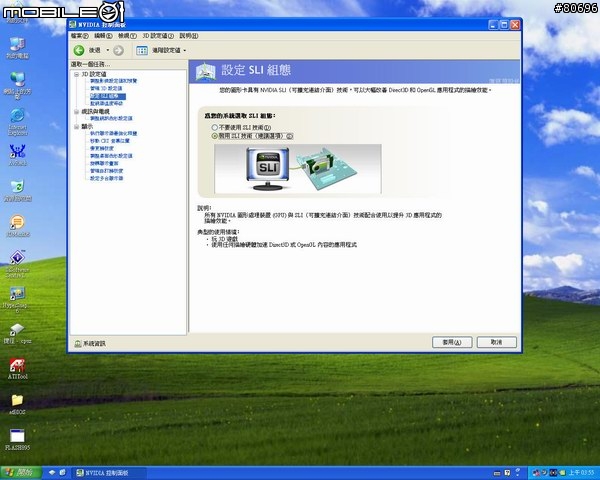The width and height of the screenshot is (600, 480).
Task: Choose the 啟用 SLI 技術 radio button
Action: [215, 136]
